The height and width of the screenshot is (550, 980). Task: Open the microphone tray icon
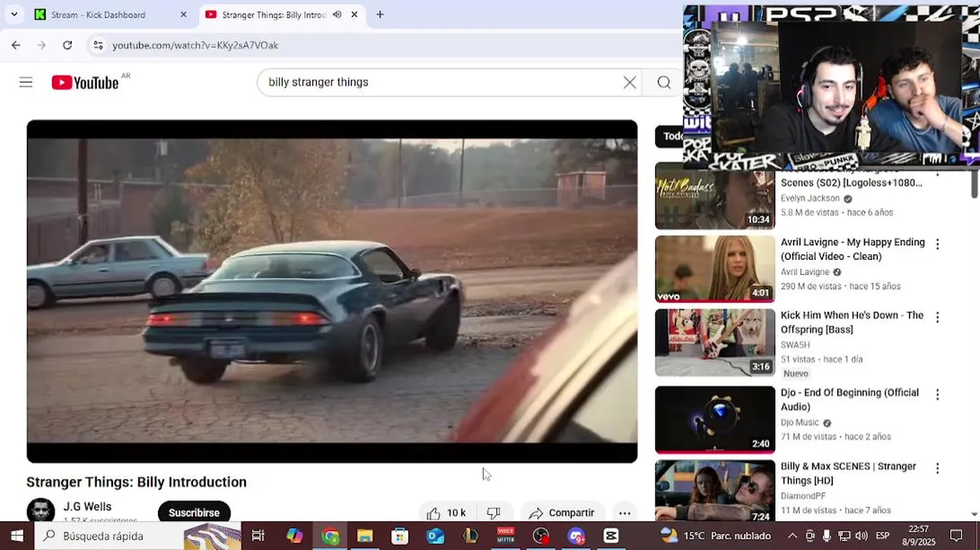(x=827, y=535)
